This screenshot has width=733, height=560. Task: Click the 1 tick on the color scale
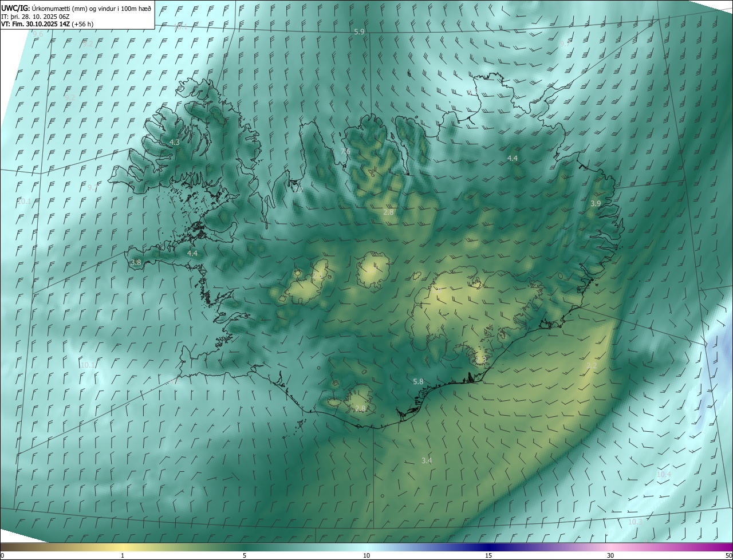(123, 555)
